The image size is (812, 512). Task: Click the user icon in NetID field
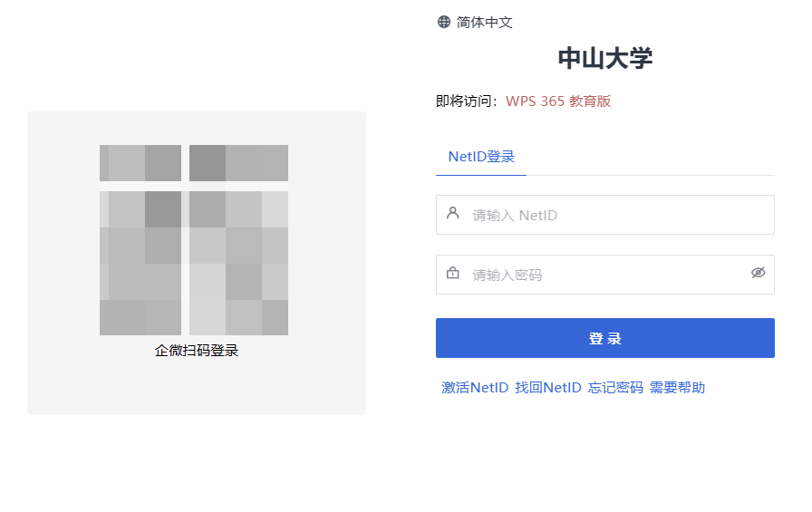click(452, 213)
